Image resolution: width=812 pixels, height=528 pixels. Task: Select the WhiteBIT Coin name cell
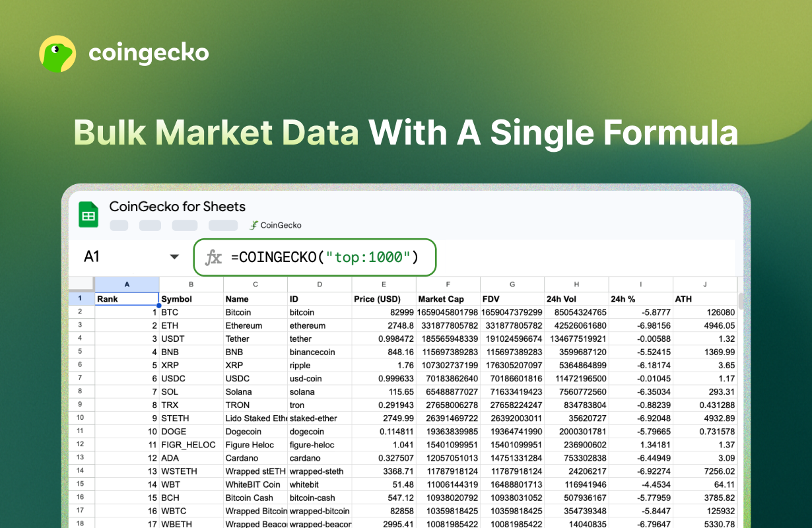pos(255,484)
